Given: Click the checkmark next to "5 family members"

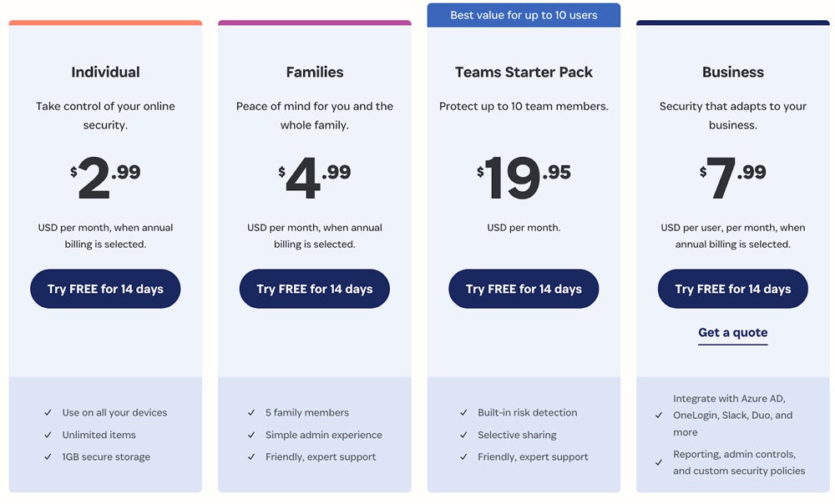Looking at the screenshot, I should (251, 412).
